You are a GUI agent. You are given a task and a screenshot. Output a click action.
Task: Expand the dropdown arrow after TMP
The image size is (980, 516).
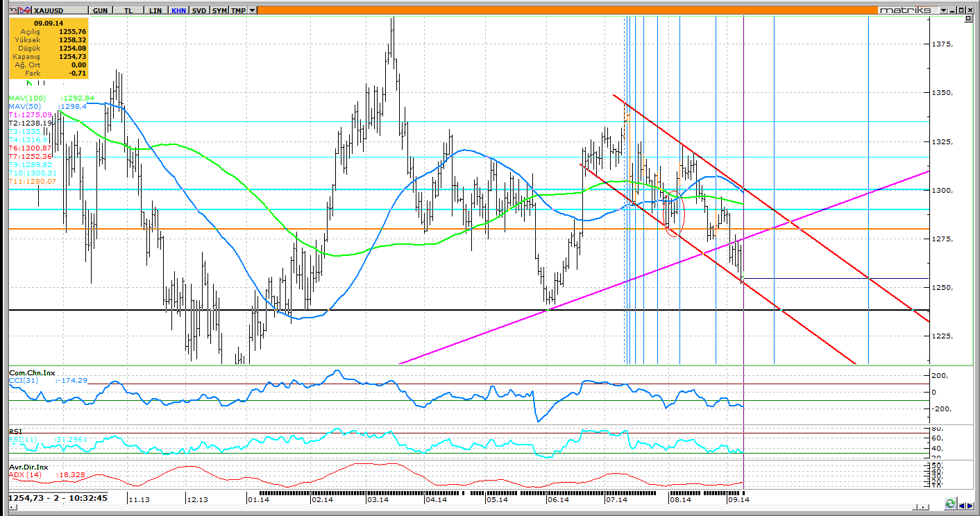(252, 10)
